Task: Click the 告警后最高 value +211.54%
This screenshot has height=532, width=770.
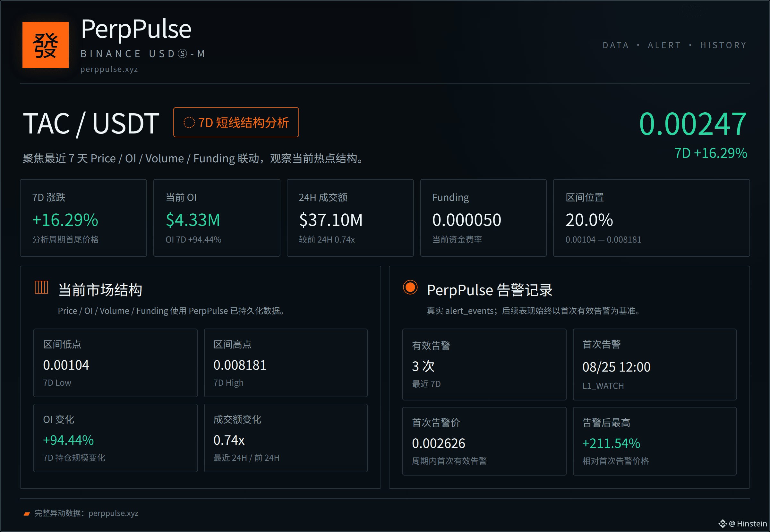Action: click(611, 443)
